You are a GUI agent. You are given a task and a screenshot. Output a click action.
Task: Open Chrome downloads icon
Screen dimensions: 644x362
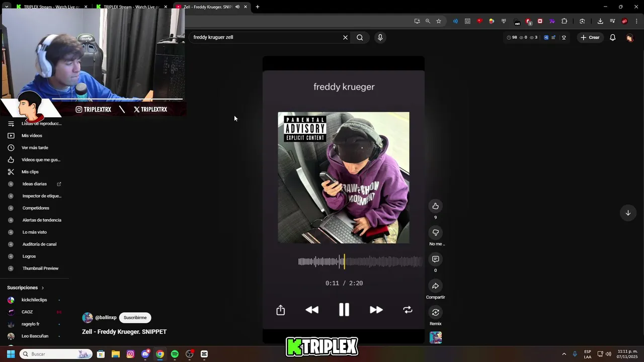[x=600, y=21]
